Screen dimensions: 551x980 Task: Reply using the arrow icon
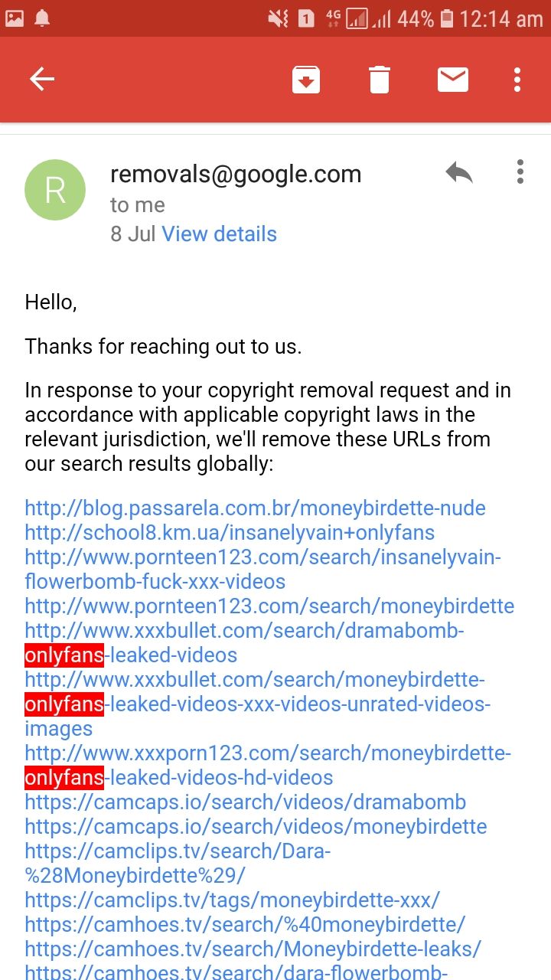[x=459, y=172]
